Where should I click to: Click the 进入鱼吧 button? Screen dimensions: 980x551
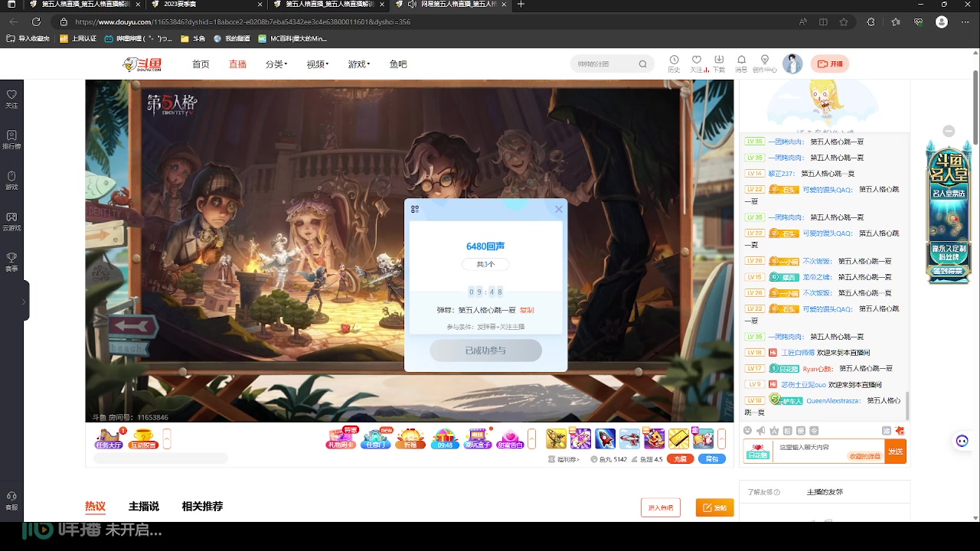pyautogui.click(x=661, y=507)
